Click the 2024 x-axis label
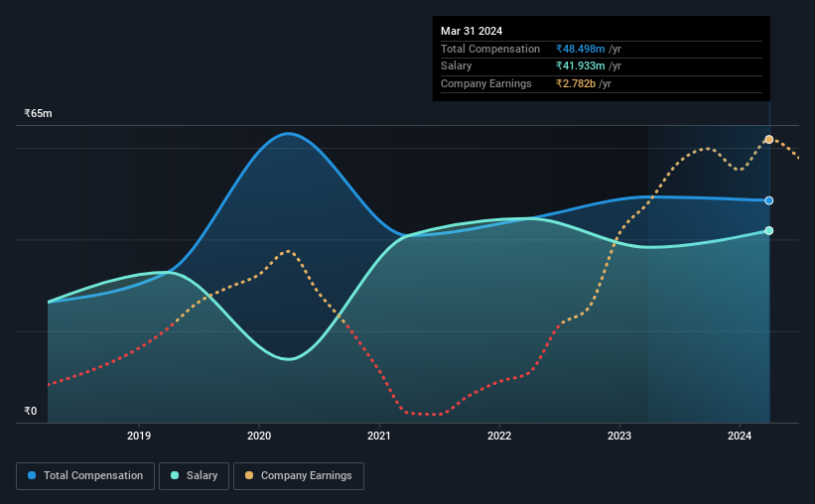This screenshot has height=504, width=815. click(x=740, y=436)
